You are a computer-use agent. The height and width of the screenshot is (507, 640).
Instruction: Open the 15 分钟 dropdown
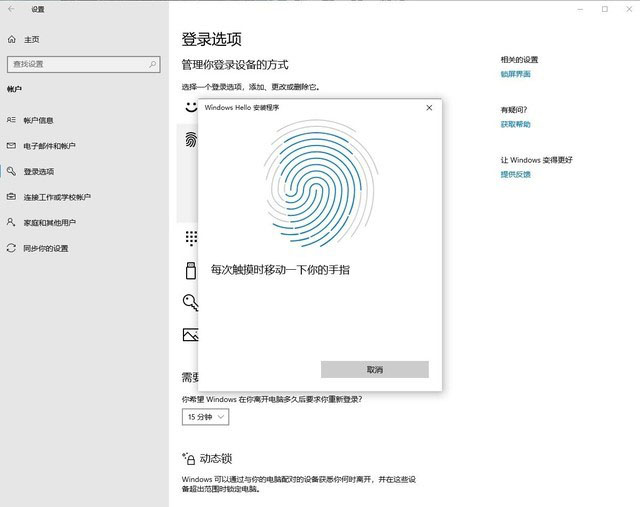click(205, 417)
